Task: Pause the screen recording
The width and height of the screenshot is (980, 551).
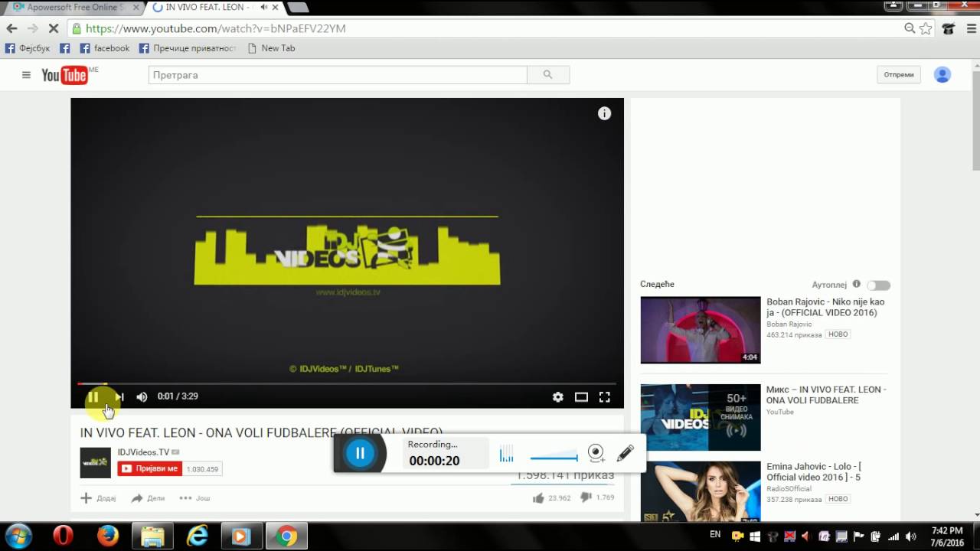Action: point(360,453)
